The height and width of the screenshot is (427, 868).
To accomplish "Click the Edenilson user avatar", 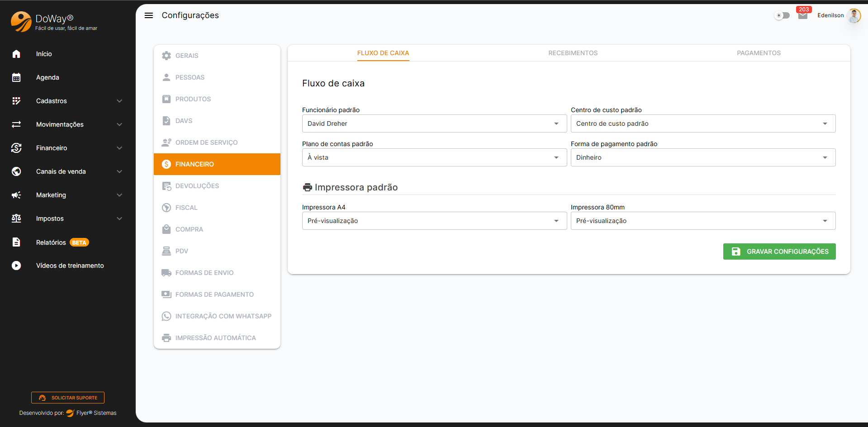I will (854, 15).
